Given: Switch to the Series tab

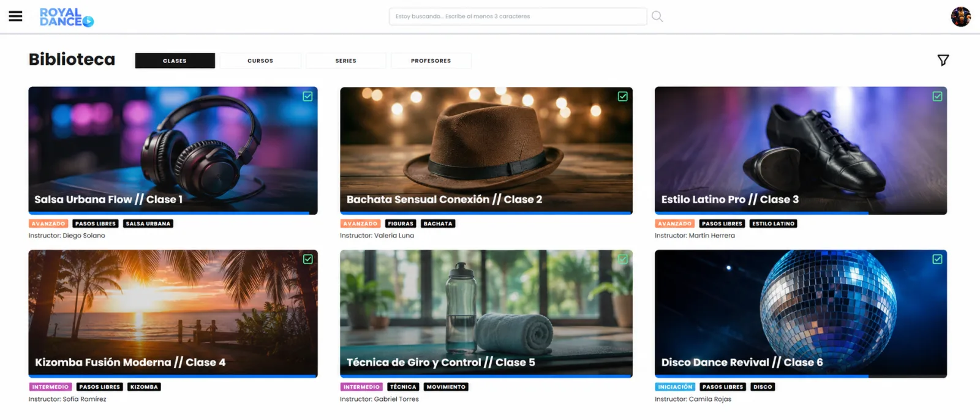Looking at the screenshot, I should [x=345, y=61].
